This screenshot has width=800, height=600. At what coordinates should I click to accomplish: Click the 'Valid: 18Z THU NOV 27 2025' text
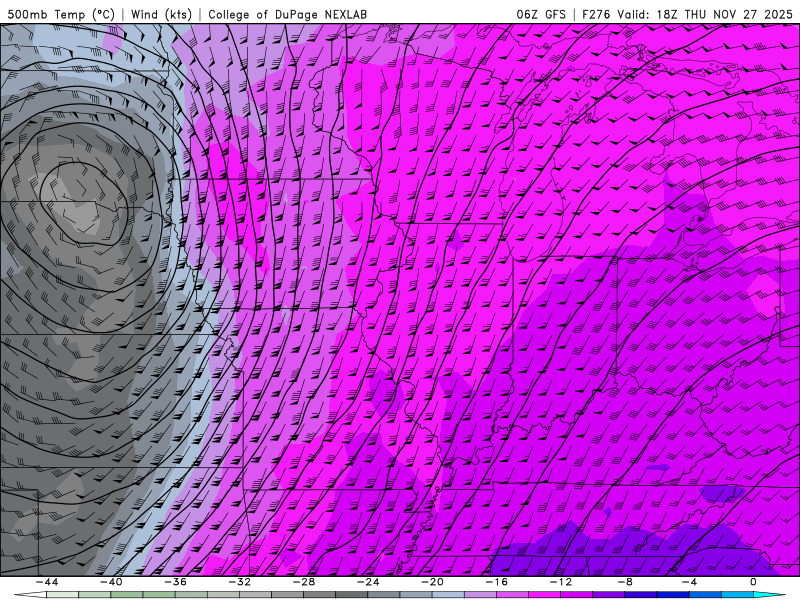point(705,14)
